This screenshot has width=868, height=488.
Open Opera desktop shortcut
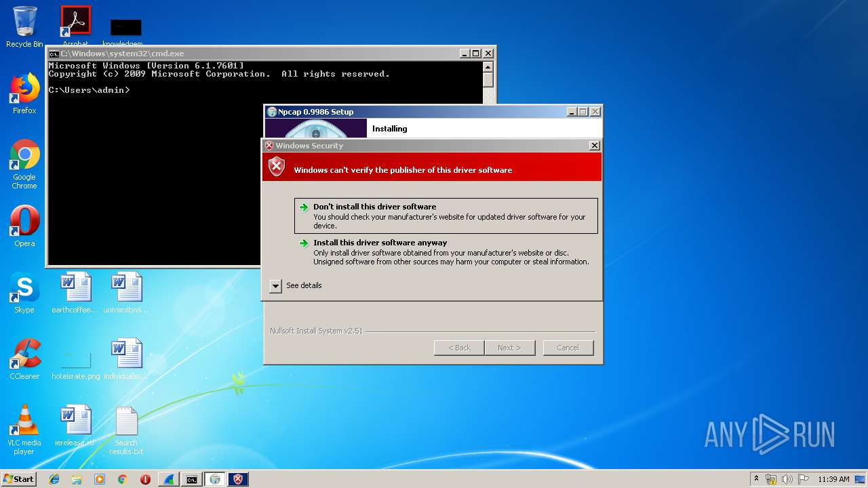pos(24,226)
